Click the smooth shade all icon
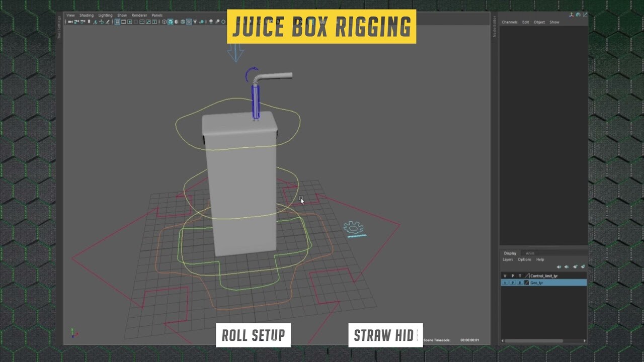Screen dimensions: 644x362 [x=170, y=21]
